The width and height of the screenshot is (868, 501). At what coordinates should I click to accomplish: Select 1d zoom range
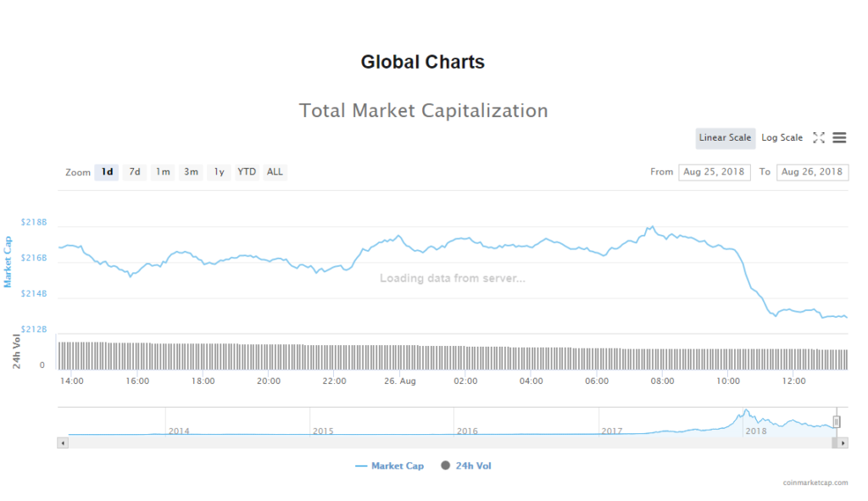pyautogui.click(x=107, y=172)
